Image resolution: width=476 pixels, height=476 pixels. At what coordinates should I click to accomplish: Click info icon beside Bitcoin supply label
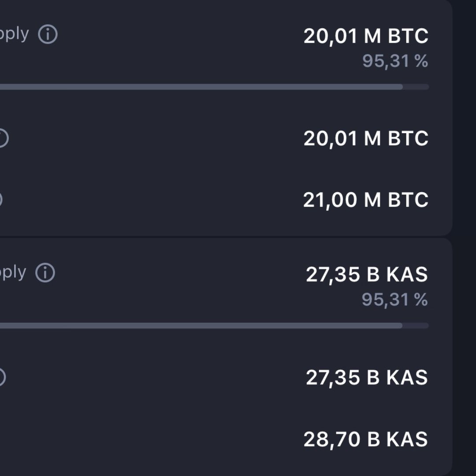48,34
